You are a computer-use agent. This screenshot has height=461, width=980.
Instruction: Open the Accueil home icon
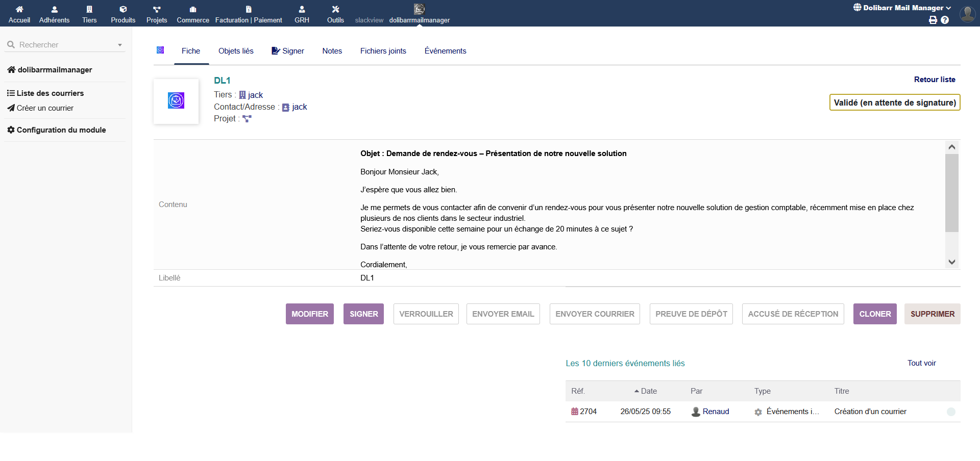pyautogui.click(x=19, y=9)
